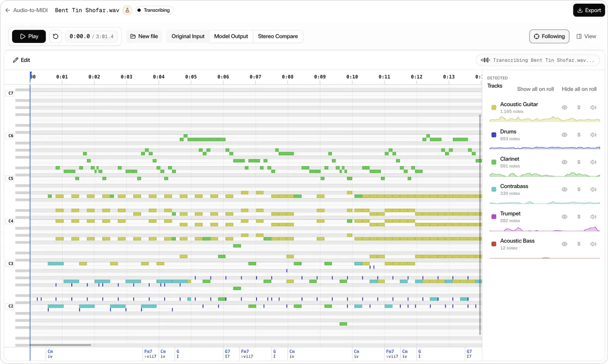Toggle Acoustic Bass visibility eye

564,244
